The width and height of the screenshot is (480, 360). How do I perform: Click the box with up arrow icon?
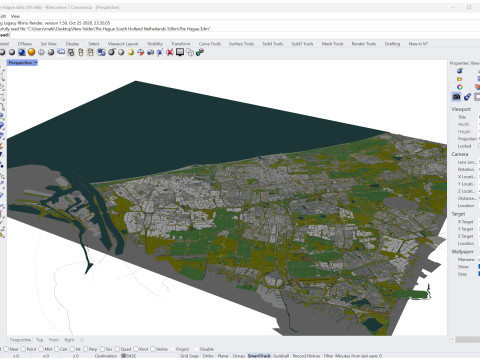81,52
